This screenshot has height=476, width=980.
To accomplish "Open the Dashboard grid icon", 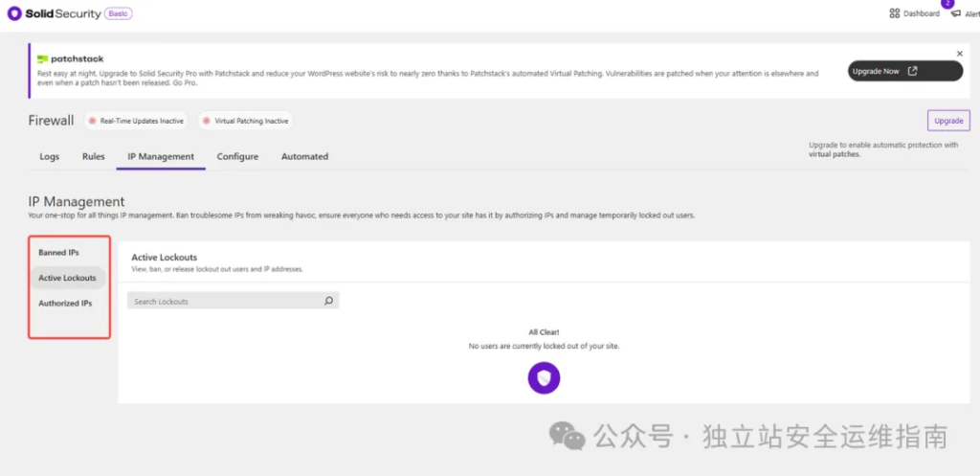I will tap(895, 13).
